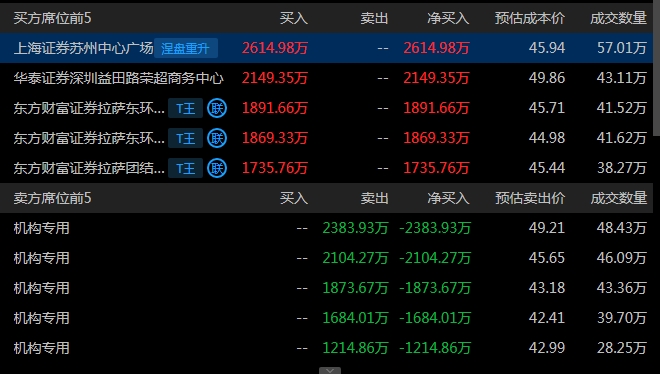Click the volume value 57.01万

(622, 48)
